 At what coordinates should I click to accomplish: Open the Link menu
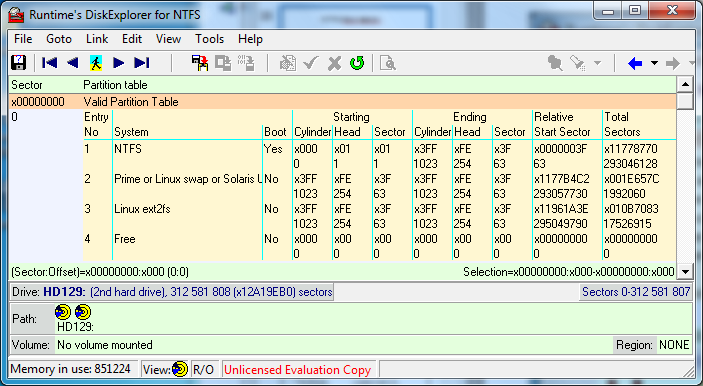[x=97, y=39]
